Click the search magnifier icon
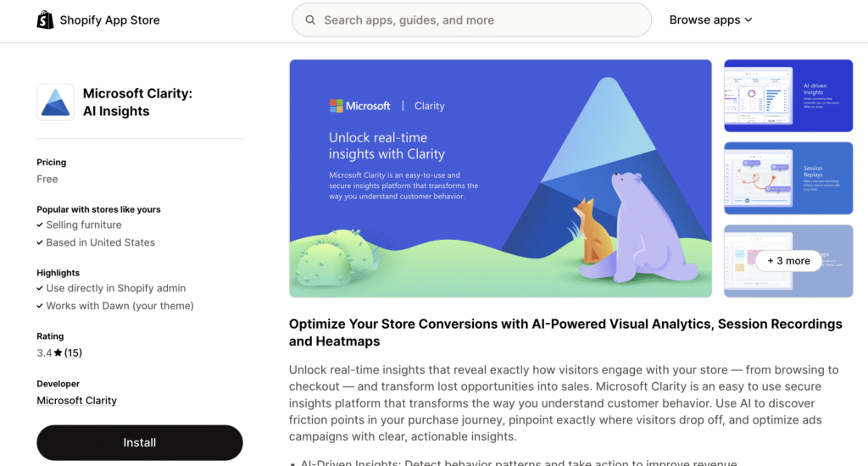This screenshot has width=868, height=466. 310,20
